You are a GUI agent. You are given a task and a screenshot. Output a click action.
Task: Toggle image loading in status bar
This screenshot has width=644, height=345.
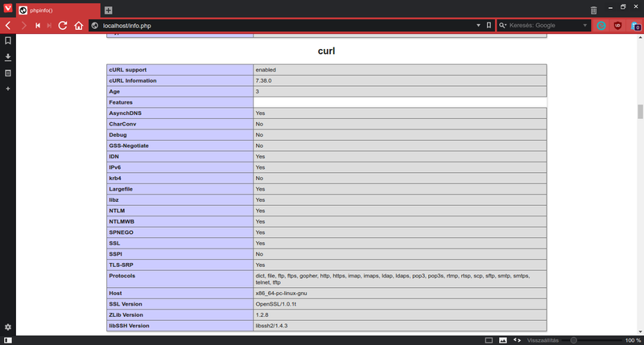[x=503, y=340]
